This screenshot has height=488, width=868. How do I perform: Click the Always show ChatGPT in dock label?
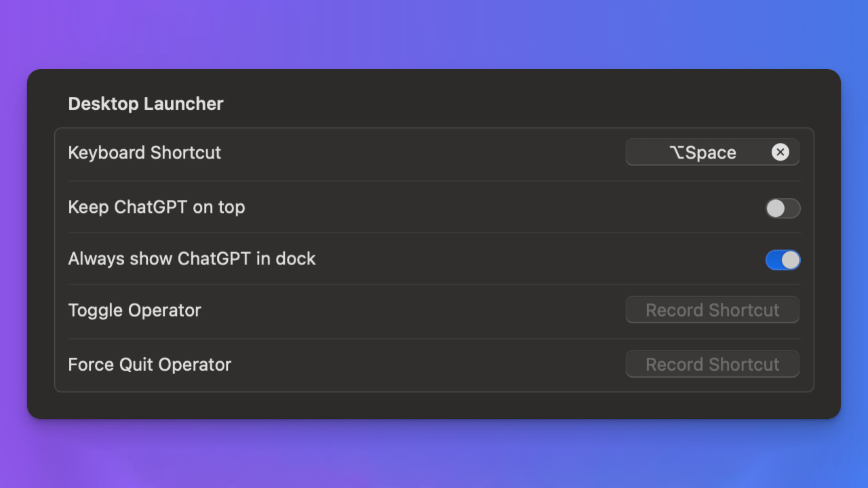coord(192,258)
